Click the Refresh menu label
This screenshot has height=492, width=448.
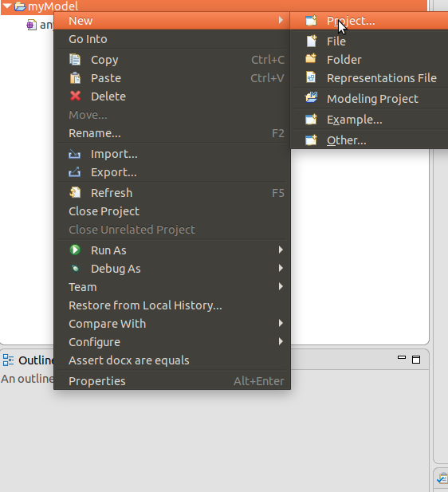pyautogui.click(x=112, y=193)
